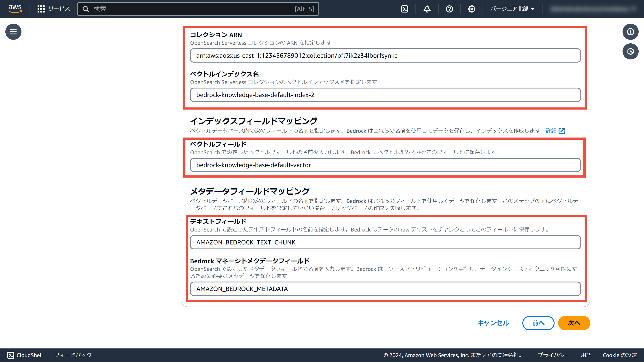Open the help question mark icon
644x362 pixels.
pyautogui.click(x=449, y=9)
